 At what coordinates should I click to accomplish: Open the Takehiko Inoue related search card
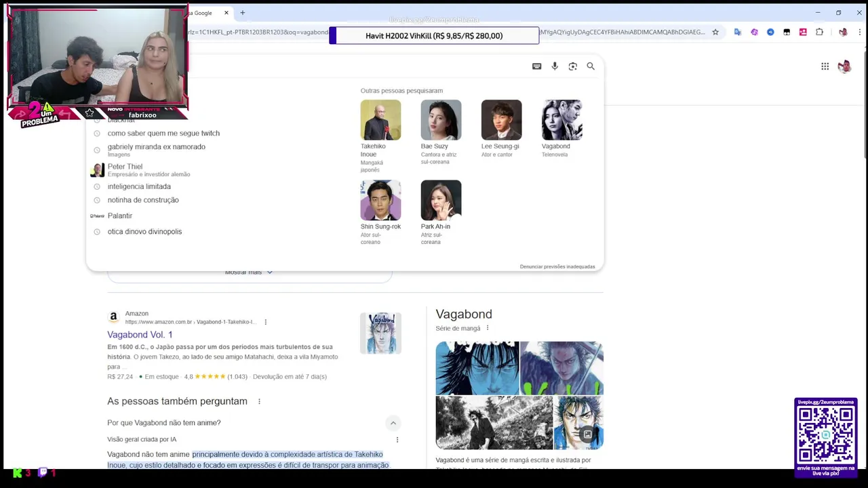point(380,136)
